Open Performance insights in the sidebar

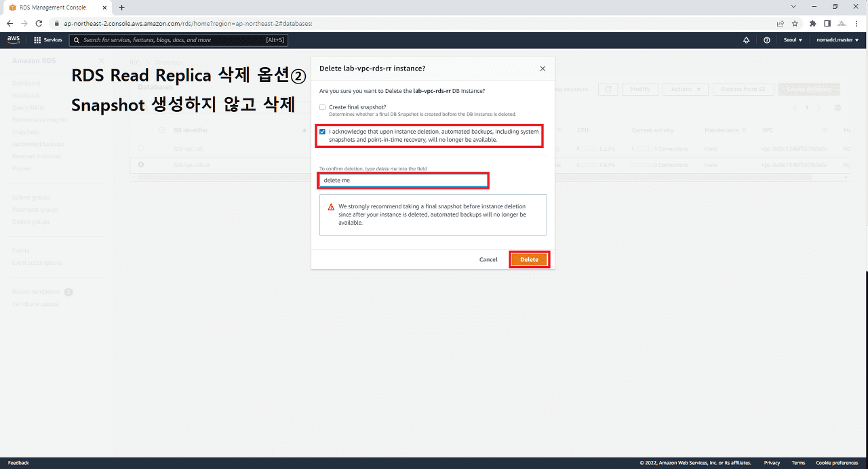(38, 119)
